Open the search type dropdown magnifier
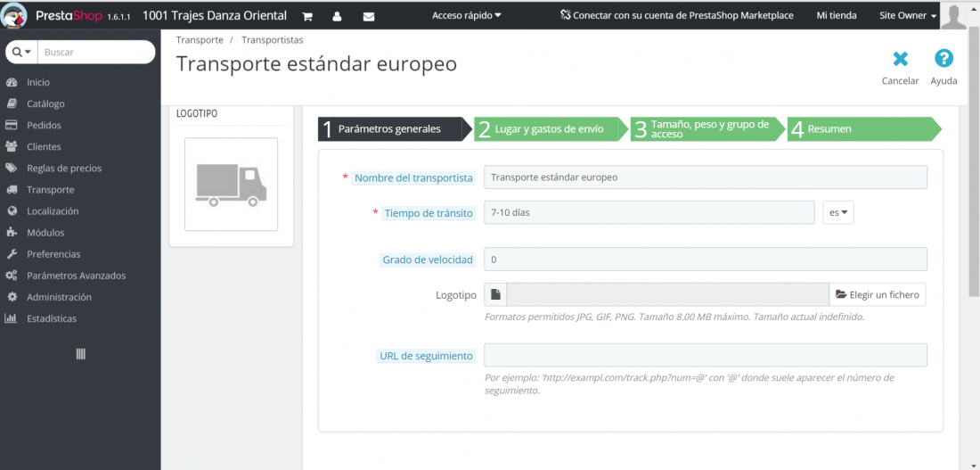The image size is (980, 470). pyautogui.click(x=21, y=52)
